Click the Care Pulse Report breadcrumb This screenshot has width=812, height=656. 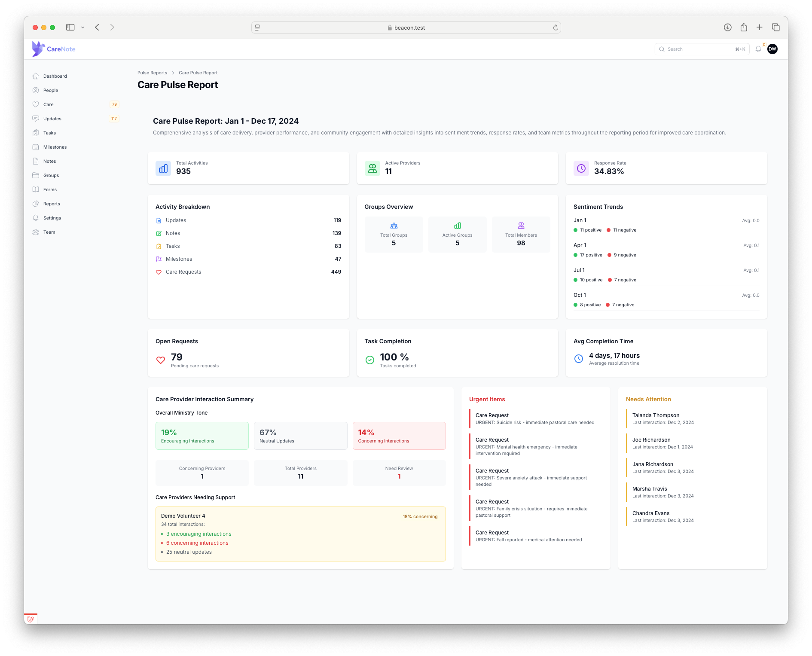[x=198, y=73]
